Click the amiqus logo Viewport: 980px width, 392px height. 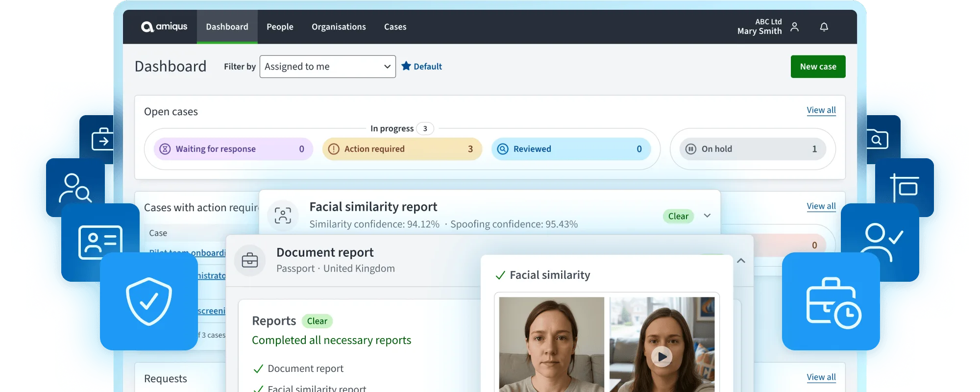click(x=164, y=26)
